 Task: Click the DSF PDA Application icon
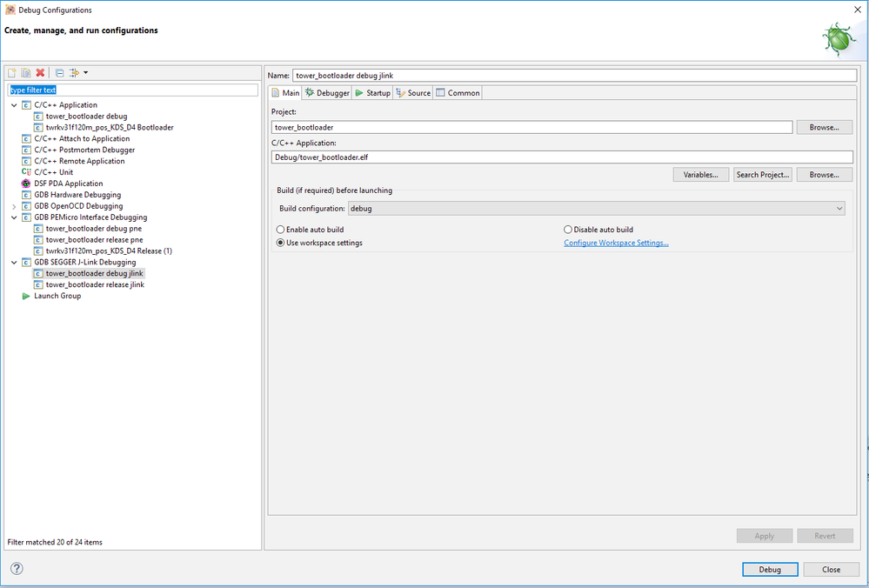pyautogui.click(x=26, y=184)
